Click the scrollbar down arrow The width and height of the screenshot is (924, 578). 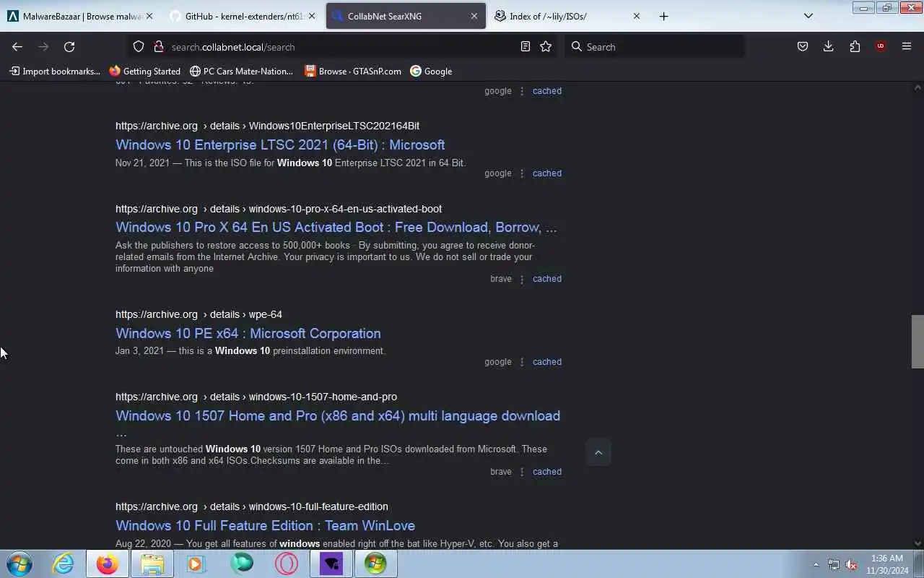tap(918, 543)
